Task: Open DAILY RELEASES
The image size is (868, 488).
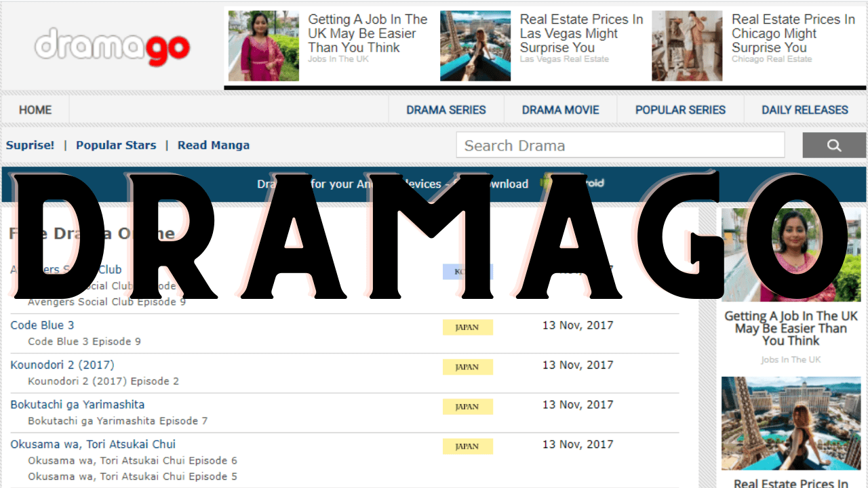Action: (805, 110)
